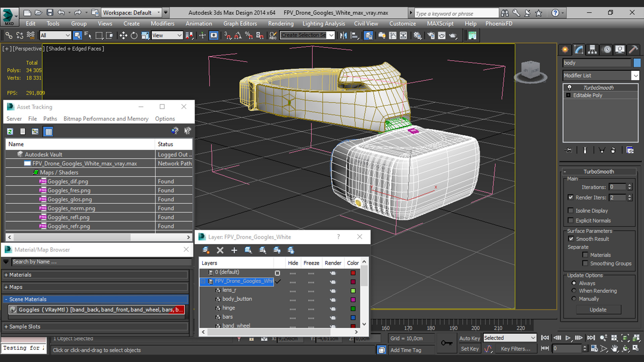Click Pin Stack icon below modifier stack
Viewport: 644px width, 362px height.
569,150
